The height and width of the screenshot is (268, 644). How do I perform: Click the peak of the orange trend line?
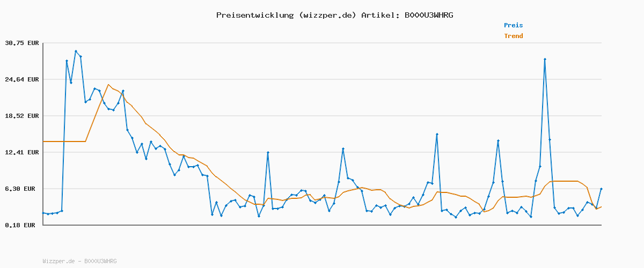tap(108, 85)
